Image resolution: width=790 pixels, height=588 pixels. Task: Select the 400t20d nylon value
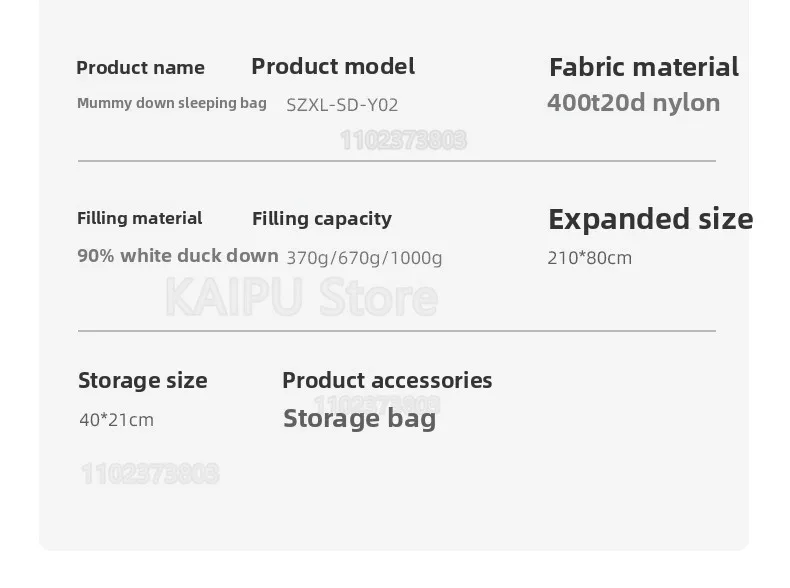point(633,103)
